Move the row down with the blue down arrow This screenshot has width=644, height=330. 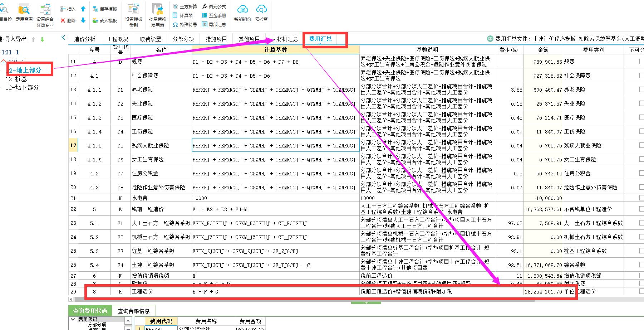83,20
